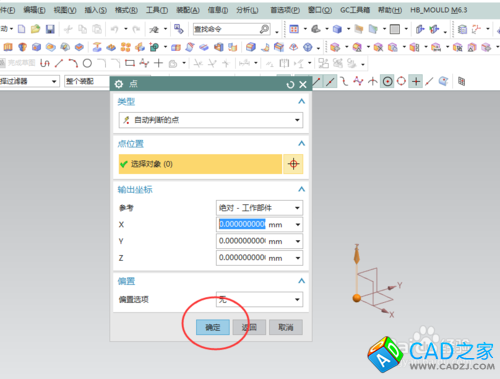Click the point constructor crosshair icon

pyautogui.click(x=293, y=164)
